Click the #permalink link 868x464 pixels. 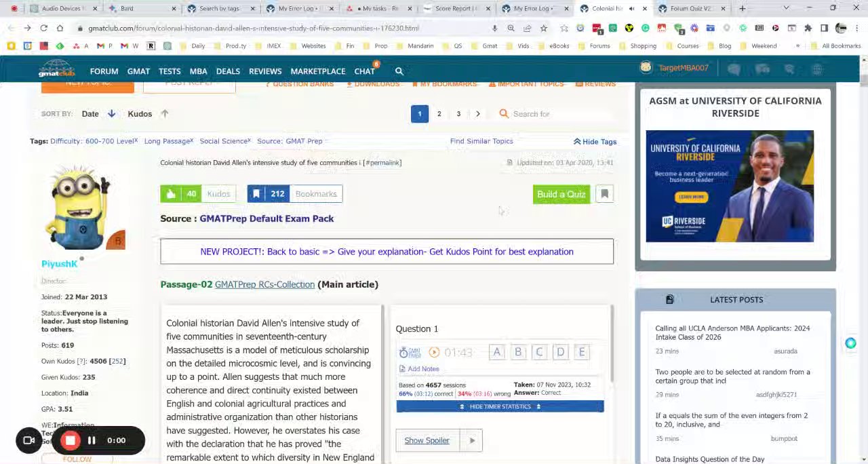382,163
